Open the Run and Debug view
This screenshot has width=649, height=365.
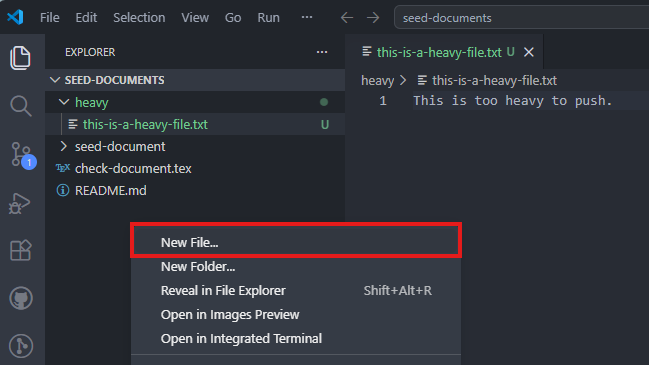click(19, 203)
